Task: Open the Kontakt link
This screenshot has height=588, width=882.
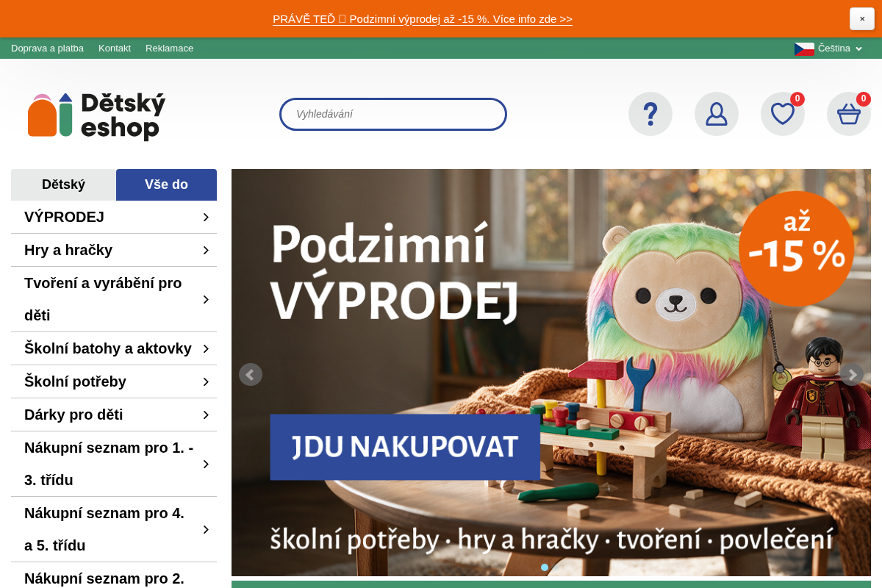Action: coord(115,49)
